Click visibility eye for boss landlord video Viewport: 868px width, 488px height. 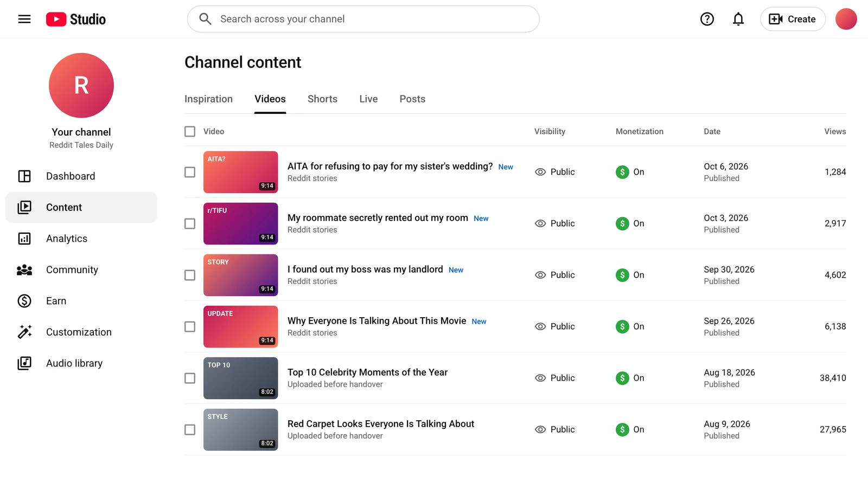[x=540, y=275]
